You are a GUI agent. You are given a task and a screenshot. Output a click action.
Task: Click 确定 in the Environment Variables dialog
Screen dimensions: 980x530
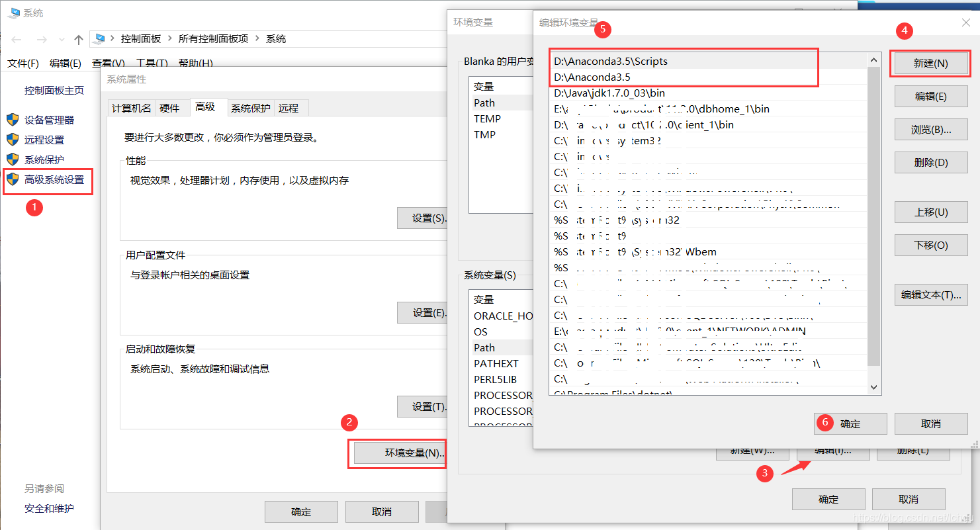(828, 499)
